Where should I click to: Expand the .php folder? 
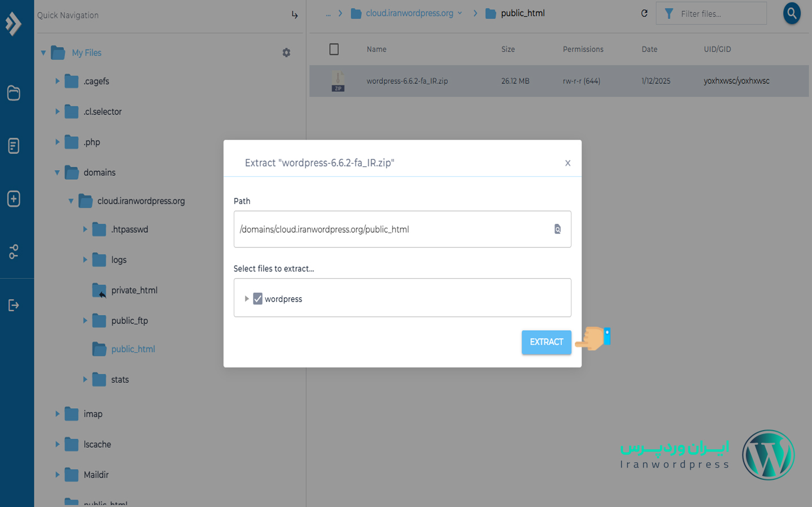[57, 142]
